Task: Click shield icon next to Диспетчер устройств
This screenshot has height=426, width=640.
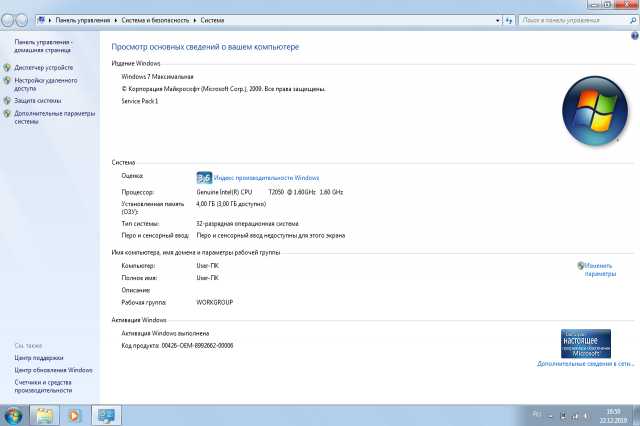Action: (7, 68)
